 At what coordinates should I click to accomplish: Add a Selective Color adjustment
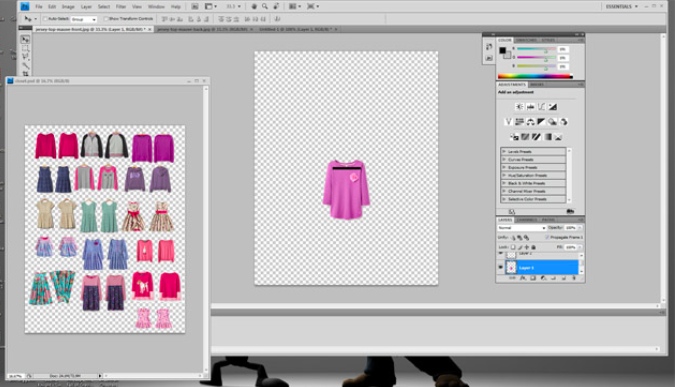[x=558, y=137]
